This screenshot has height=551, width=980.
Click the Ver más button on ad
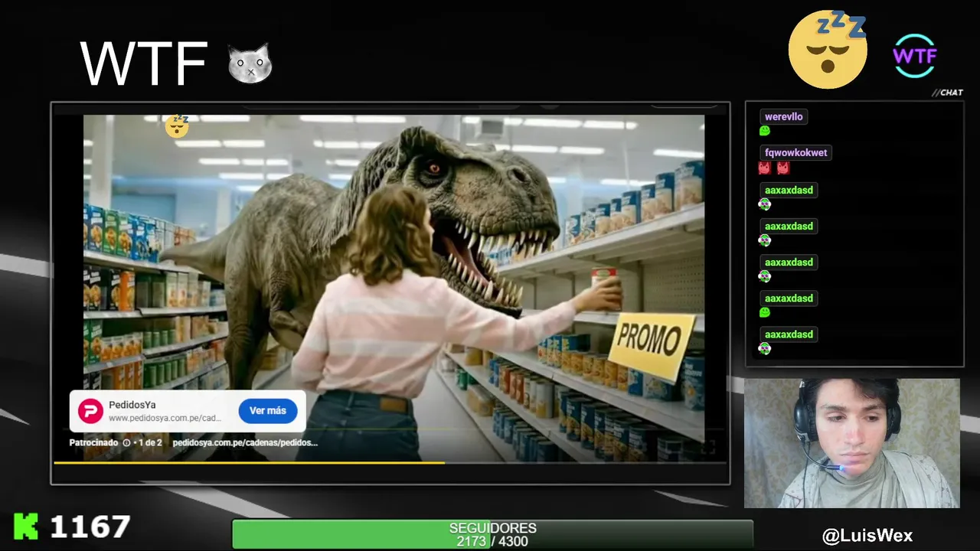268,411
